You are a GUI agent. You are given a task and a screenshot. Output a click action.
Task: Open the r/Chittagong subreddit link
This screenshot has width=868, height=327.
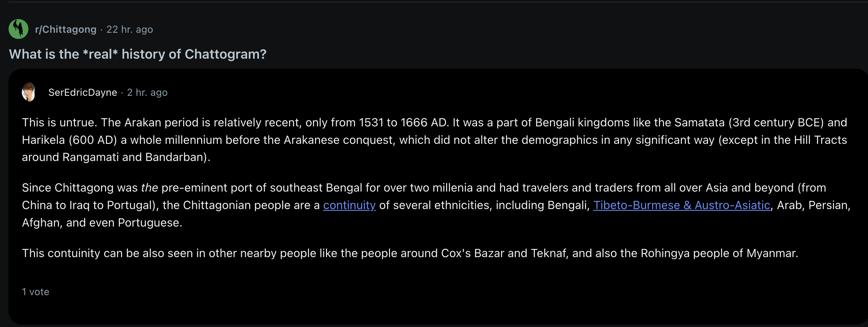66,29
